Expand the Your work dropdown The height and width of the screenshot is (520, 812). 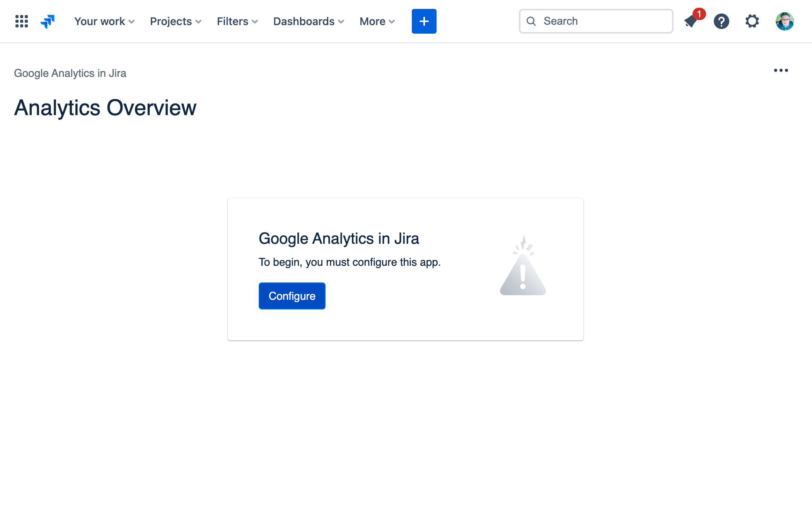[x=104, y=21]
